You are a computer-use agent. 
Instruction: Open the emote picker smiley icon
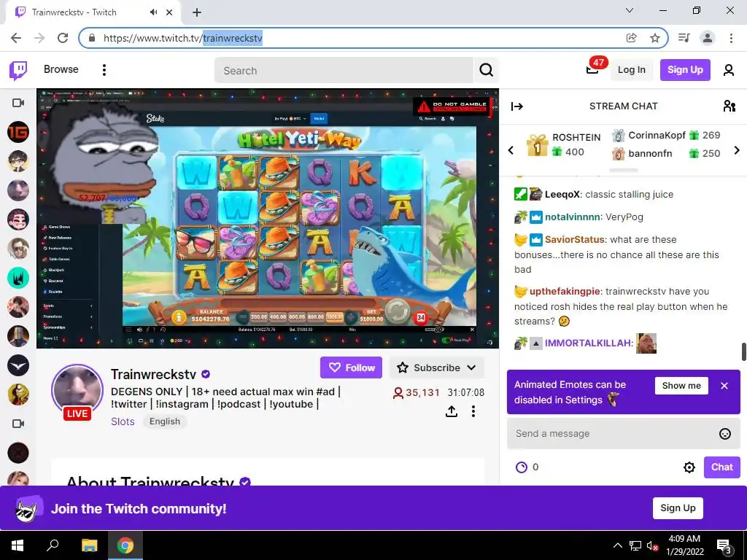click(724, 433)
